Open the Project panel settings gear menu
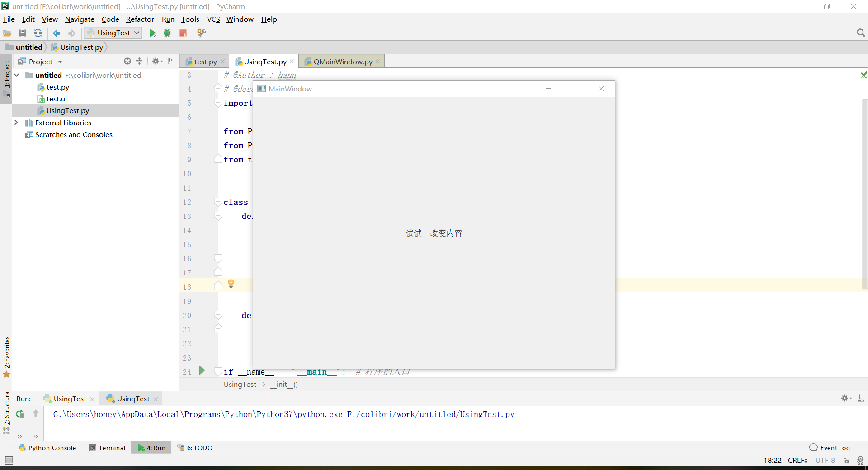Image resolution: width=868 pixels, height=470 pixels. [156, 61]
